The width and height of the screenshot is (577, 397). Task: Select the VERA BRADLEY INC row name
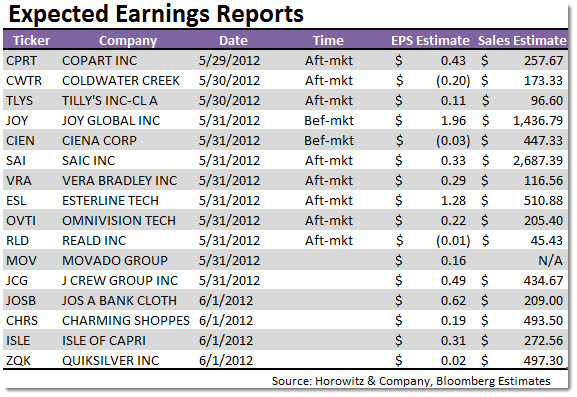[x=119, y=181]
